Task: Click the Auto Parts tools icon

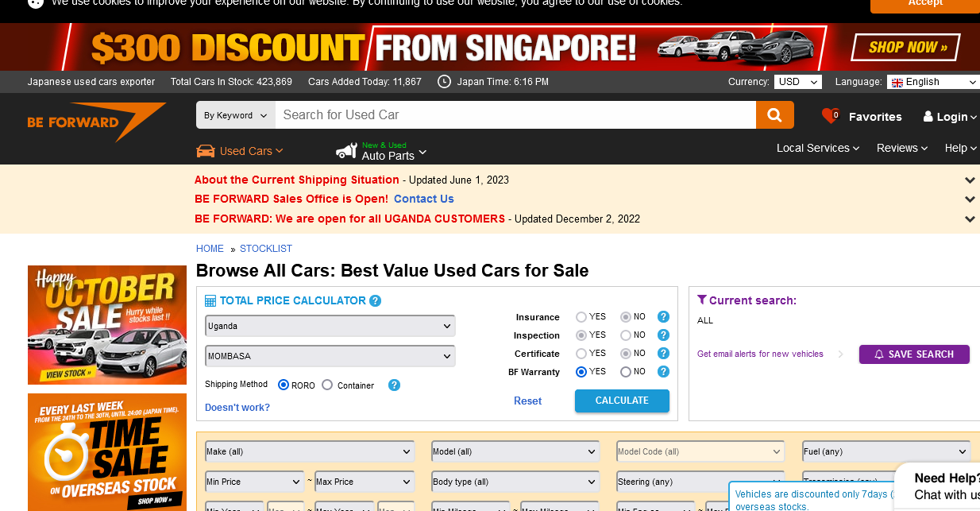Action: tap(346, 150)
